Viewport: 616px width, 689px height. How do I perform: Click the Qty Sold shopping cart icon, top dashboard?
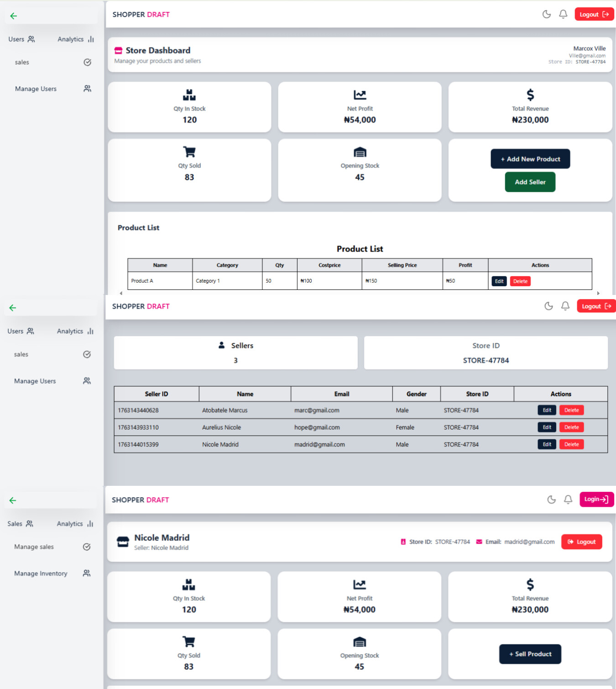tap(189, 152)
